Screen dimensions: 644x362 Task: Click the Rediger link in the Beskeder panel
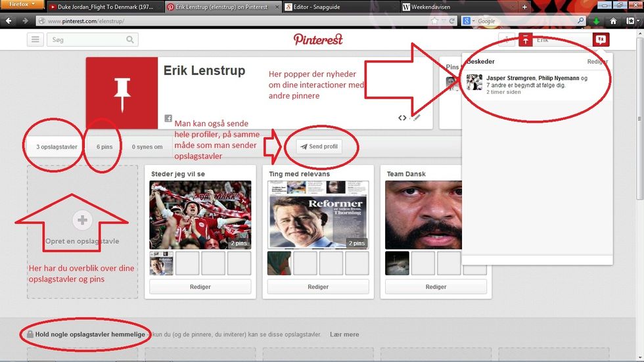click(597, 62)
